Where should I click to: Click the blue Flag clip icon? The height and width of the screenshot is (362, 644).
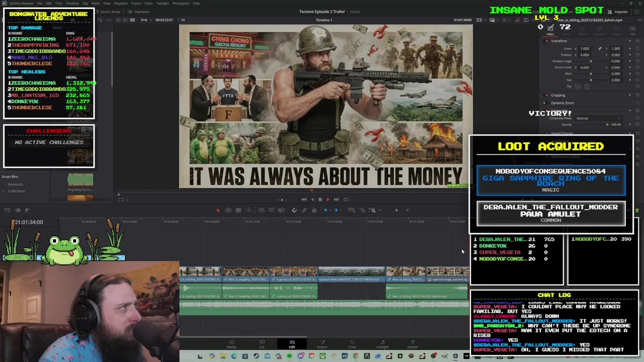pos(326,210)
